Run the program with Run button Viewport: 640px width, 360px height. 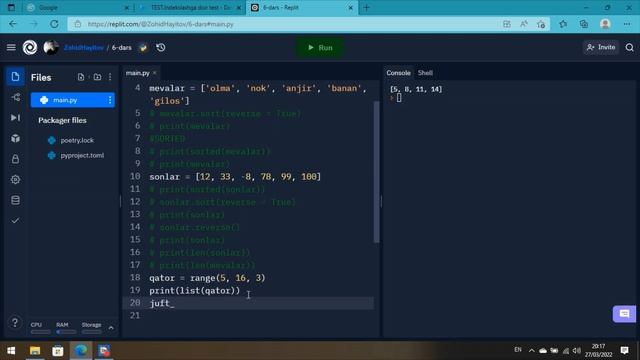pos(320,48)
